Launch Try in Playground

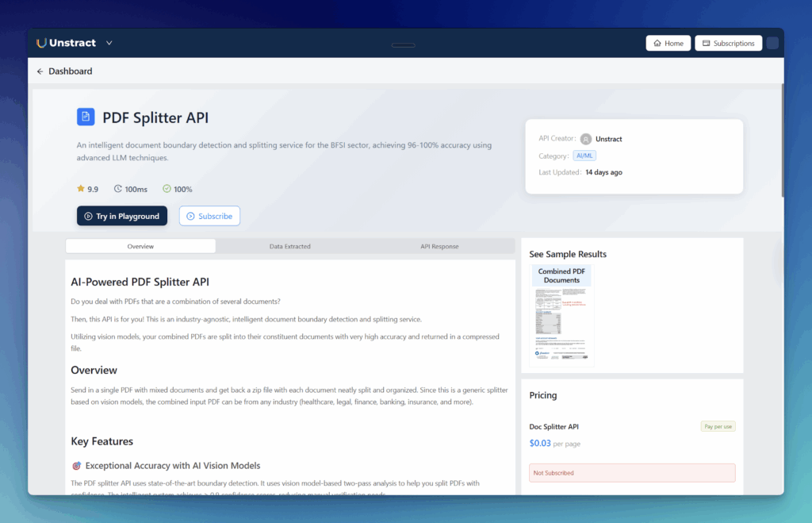[122, 216]
